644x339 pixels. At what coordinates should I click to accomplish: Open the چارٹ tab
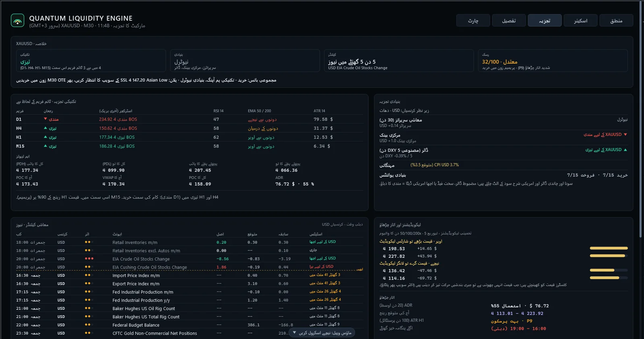click(x=473, y=21)
